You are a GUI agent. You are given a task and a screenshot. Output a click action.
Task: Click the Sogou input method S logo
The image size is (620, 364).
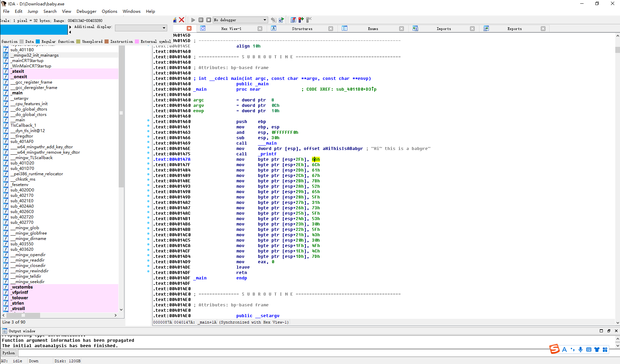click(555, 349)
